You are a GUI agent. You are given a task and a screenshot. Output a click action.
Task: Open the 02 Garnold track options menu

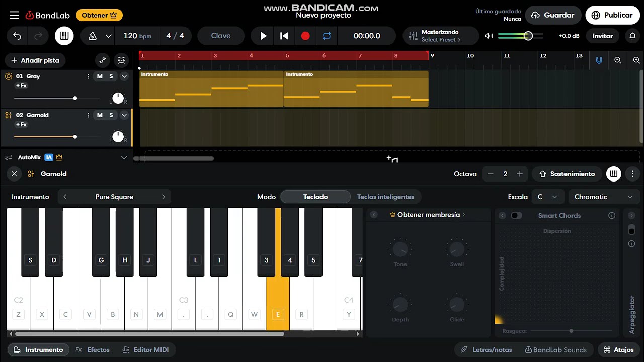88,115
